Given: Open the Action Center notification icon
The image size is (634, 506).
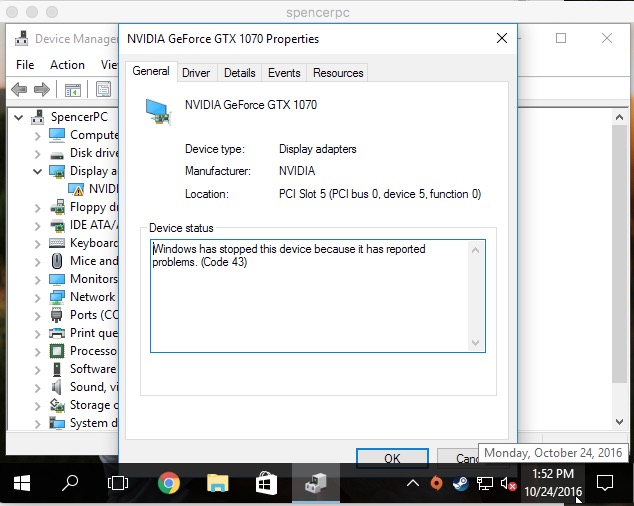Looking at the screenshot, I should click(605, 483).
